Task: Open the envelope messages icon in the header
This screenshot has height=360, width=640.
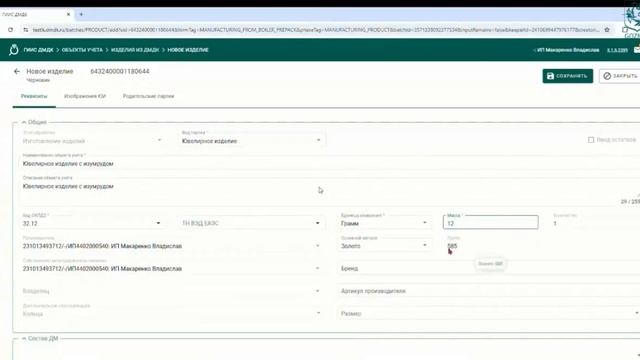Action: 637,50
